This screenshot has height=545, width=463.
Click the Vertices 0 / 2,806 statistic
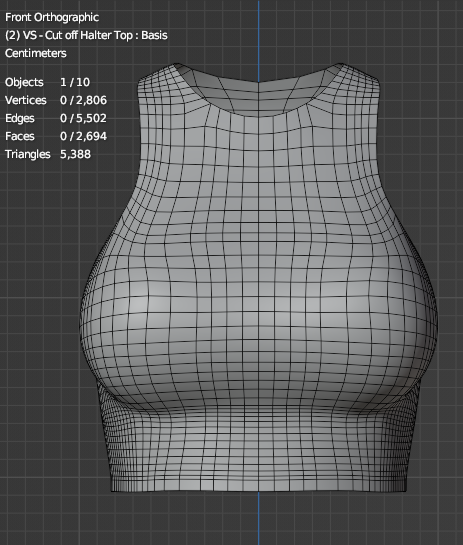click(x=56, y=100)
